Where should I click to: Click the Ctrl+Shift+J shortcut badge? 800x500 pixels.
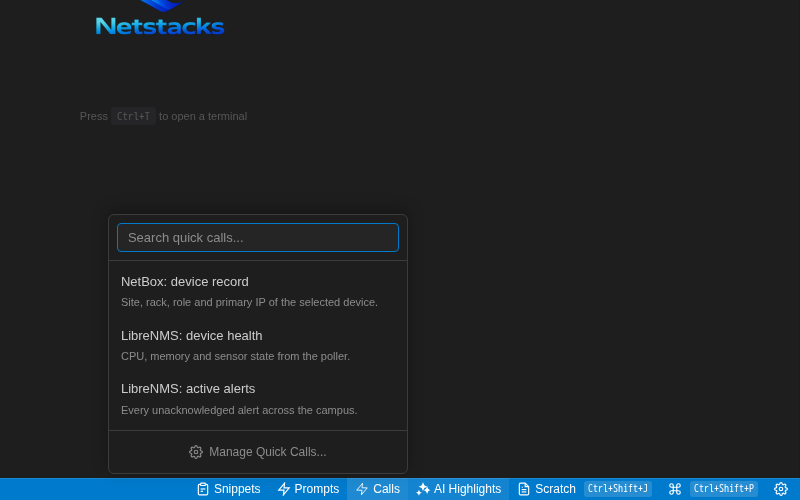618,489
